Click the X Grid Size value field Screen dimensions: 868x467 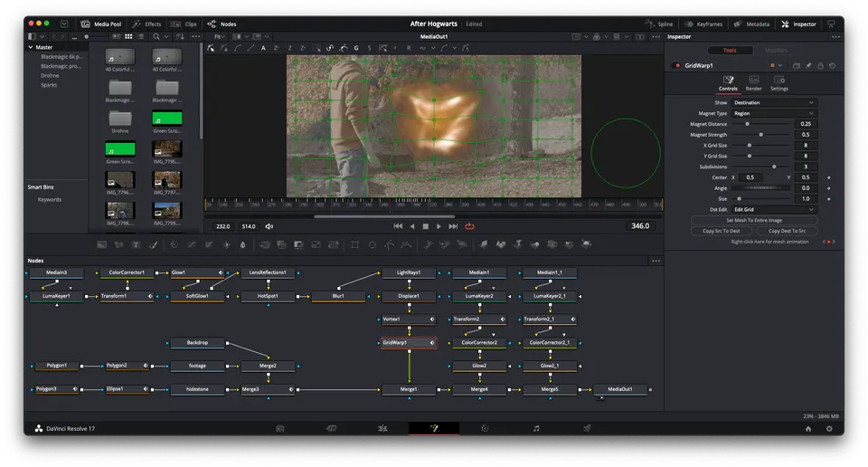(x=806, y=145)
